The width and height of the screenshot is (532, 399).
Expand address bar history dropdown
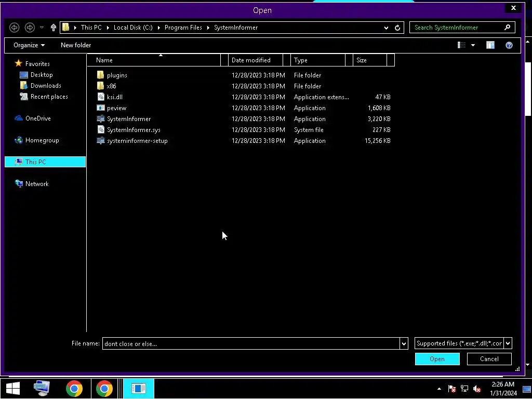click(x=386, y=28)
